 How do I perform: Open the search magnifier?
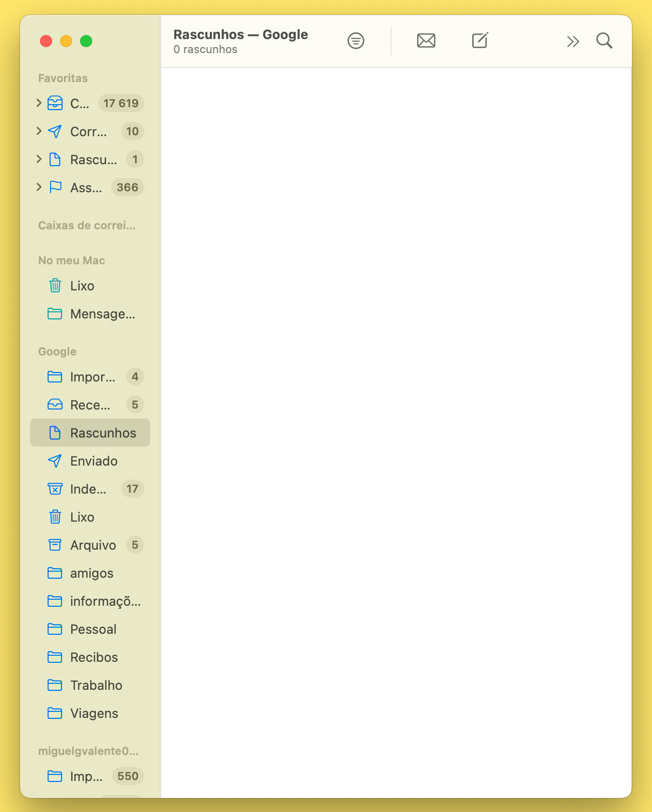(604, 41)
